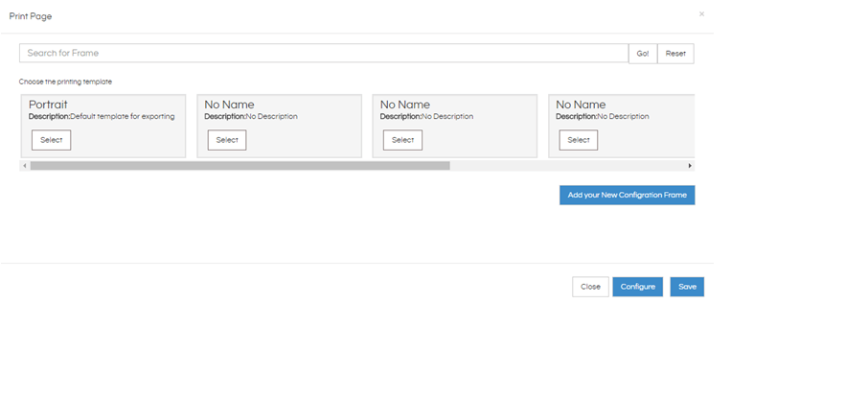
Task: Save the print page settings
Action: (x=687, y=287)
